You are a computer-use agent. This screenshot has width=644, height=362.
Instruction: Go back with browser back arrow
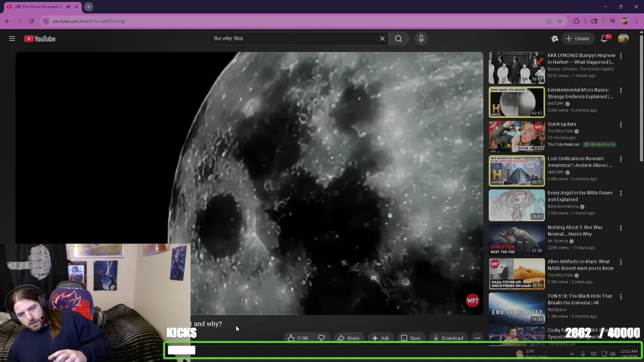[x=8, y=21]
